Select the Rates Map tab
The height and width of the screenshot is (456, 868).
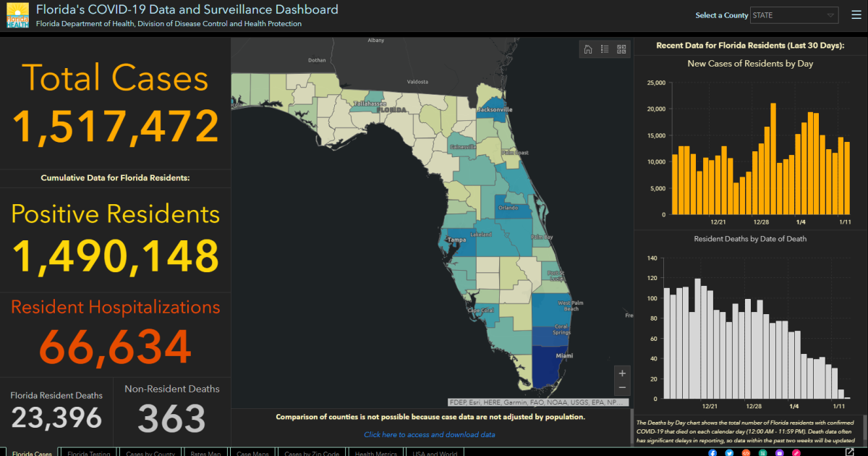[x=205, y=453]
